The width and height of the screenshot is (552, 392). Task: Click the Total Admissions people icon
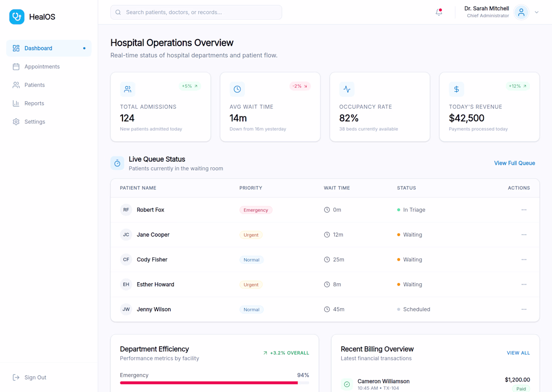[x=127, y=89]
